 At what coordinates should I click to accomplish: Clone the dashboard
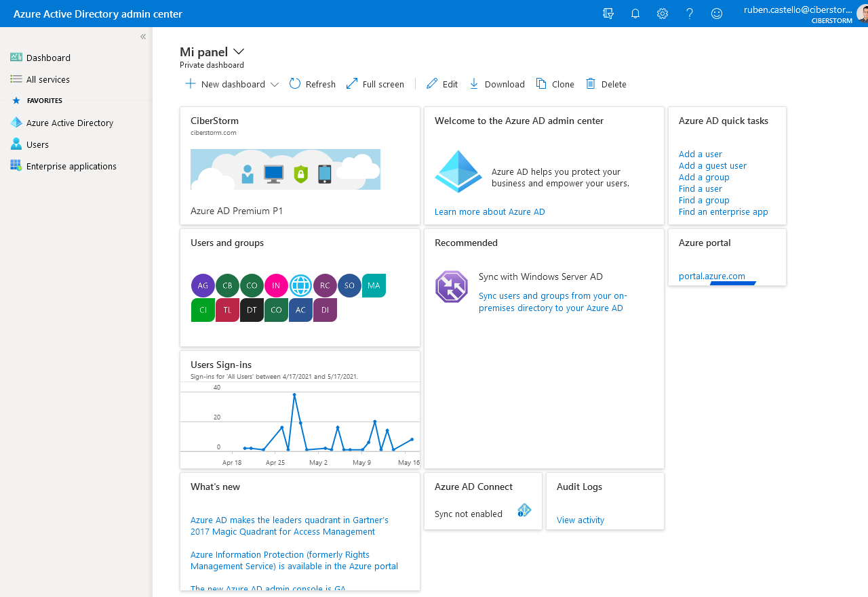[x=555, y=84]
